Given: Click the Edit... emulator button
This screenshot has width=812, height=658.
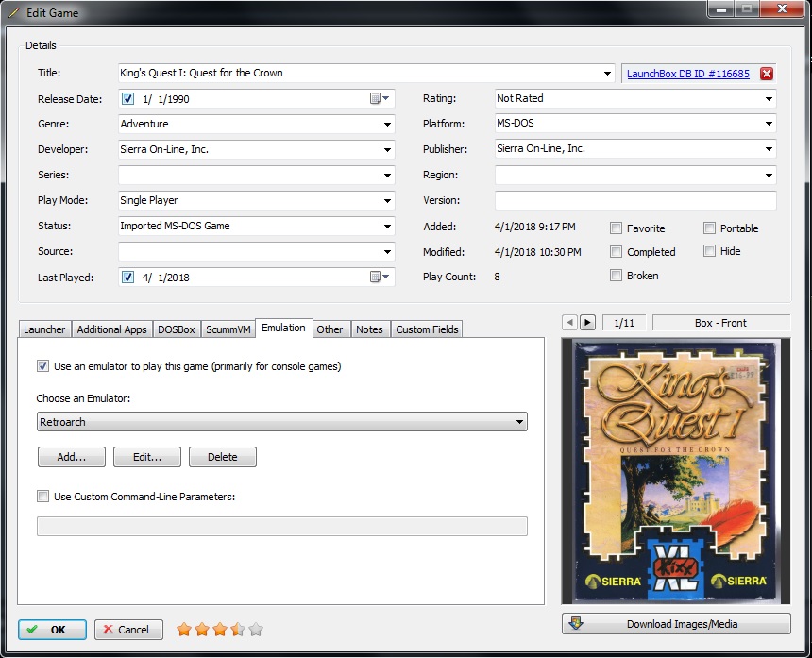Looking at the screenshot, I should [147, 457].
